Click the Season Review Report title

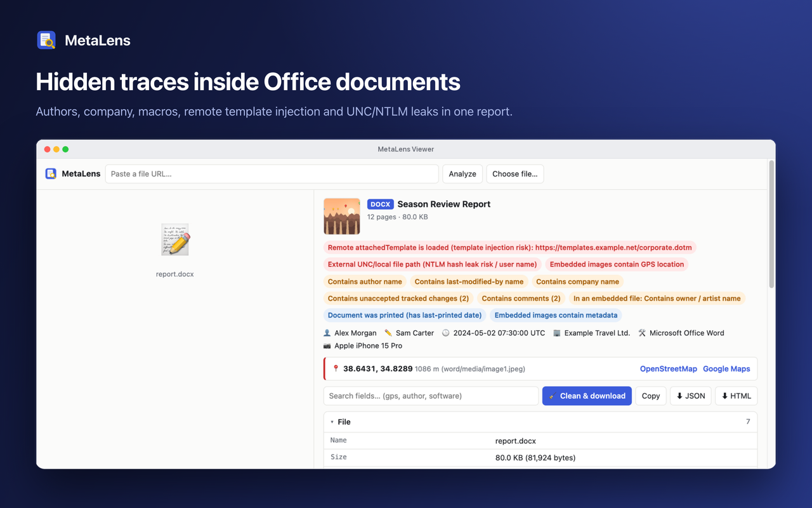pyautogui.click(x=444, y=204)
